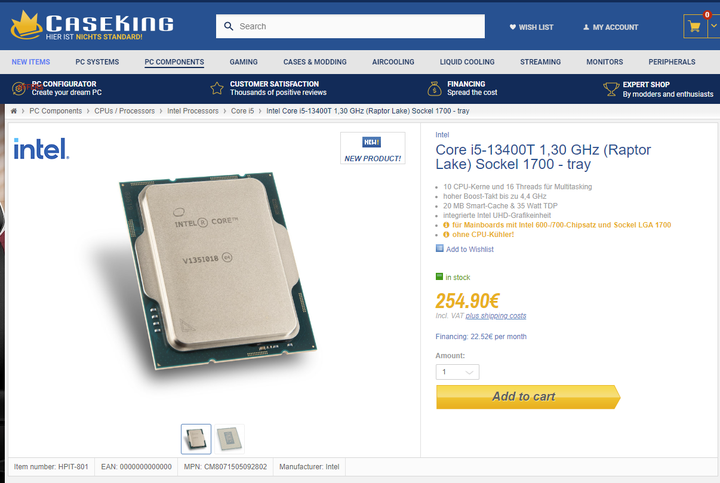Click the Wish List heart icon
The height and width of the screenshot is (483, 720).
click(513, 27)
